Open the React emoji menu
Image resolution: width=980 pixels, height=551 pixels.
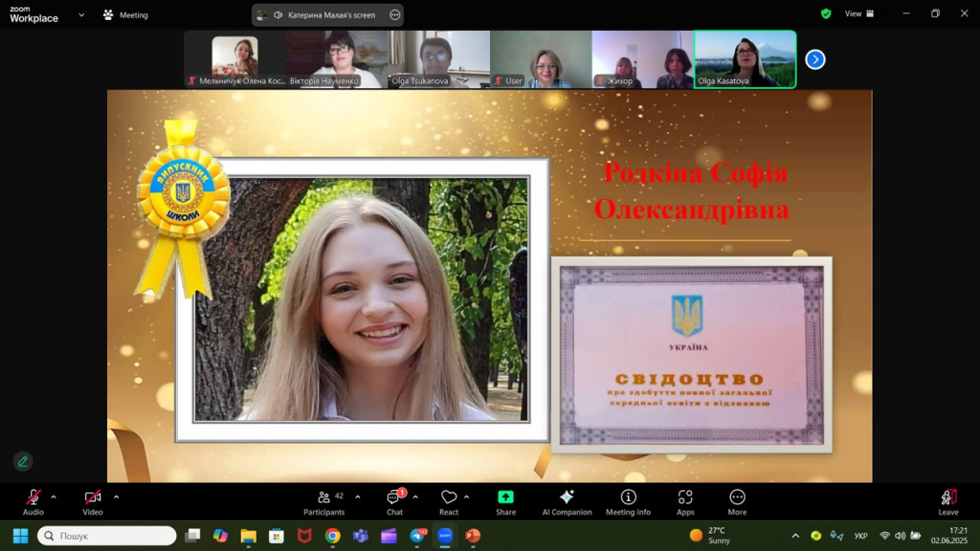(x=449, y=501)
